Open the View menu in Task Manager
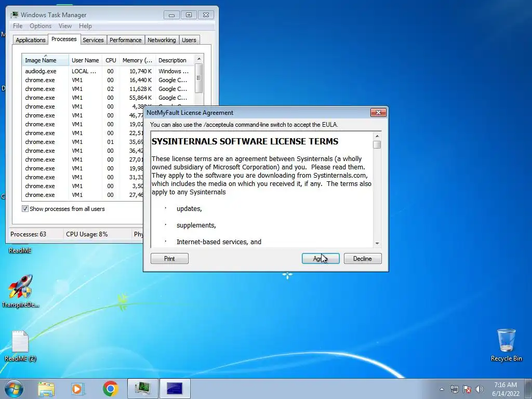 click(x=65, y=26)
